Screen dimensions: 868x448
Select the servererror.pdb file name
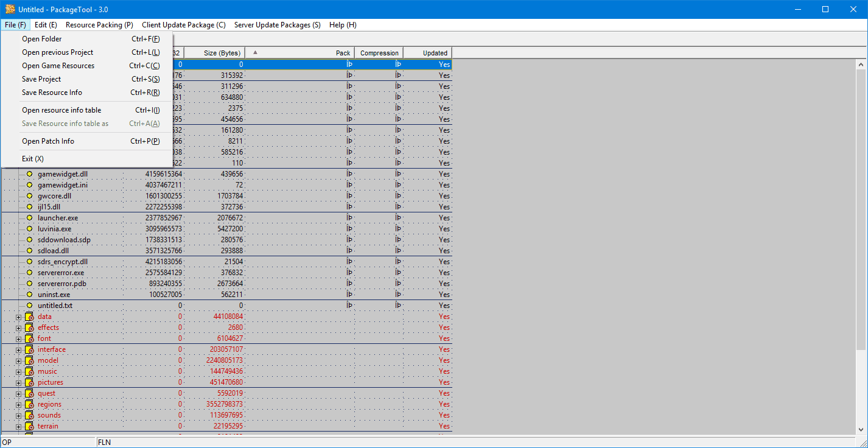(x=62, y=284)
